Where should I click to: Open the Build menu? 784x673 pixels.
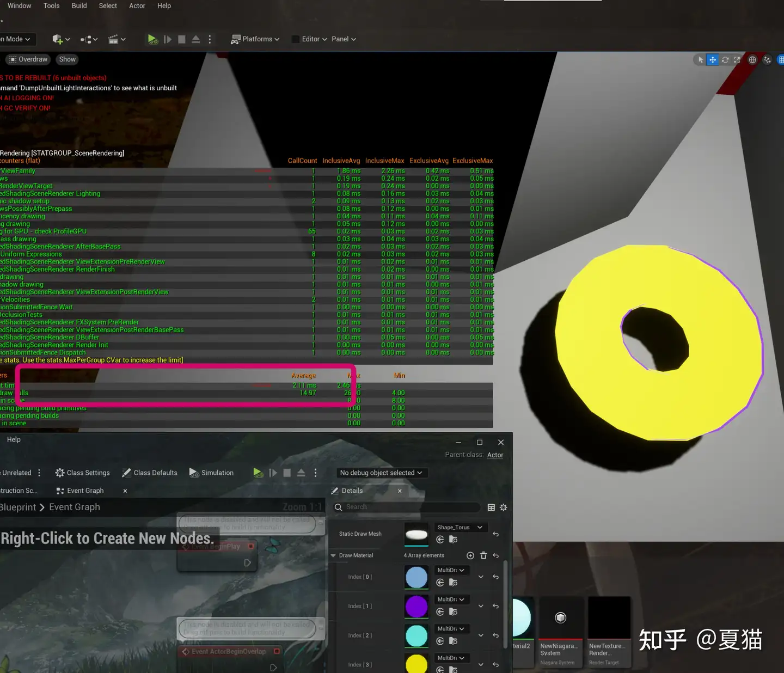point(79,5)
